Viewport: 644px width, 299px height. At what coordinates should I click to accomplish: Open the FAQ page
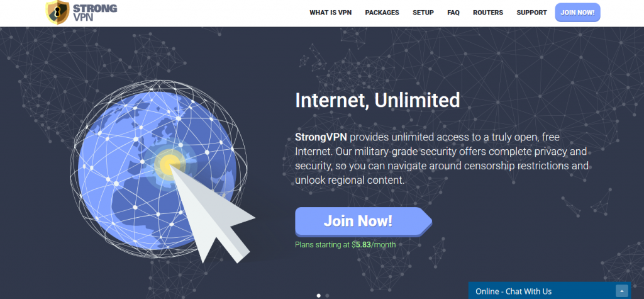point(453,13)
